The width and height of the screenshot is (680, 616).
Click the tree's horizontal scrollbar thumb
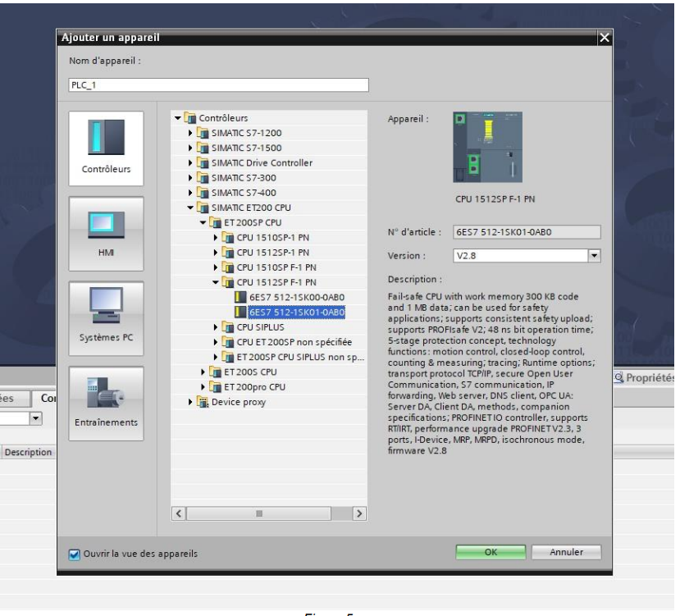(259, 513)
